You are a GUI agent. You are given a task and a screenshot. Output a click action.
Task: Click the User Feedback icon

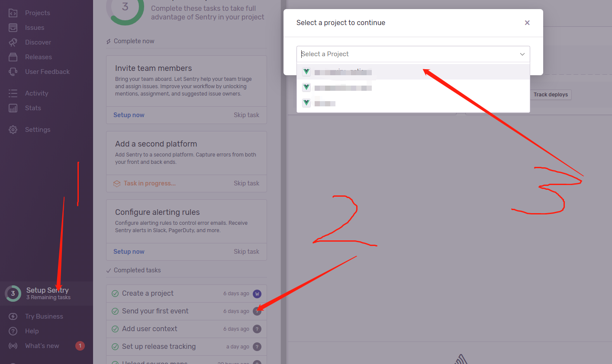point(13,72)
